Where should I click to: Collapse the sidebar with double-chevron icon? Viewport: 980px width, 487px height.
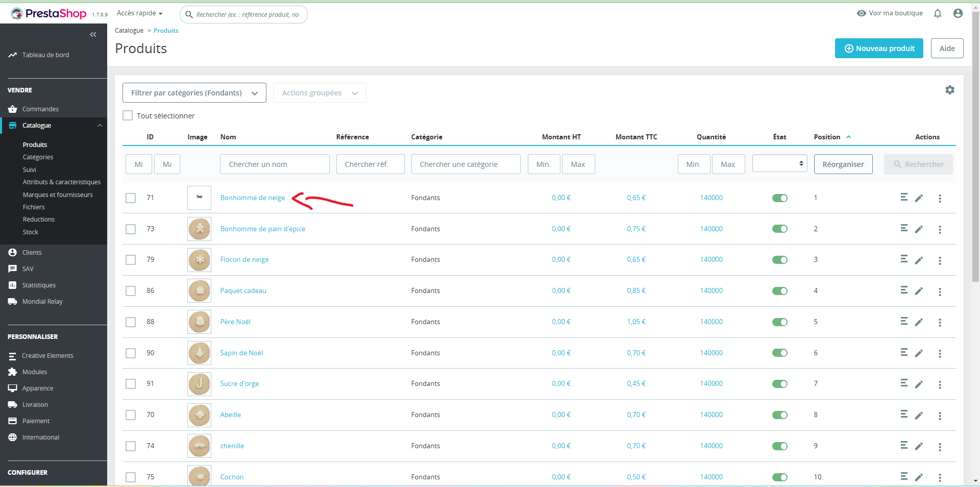pyautogui.click(x=93, y=35)
